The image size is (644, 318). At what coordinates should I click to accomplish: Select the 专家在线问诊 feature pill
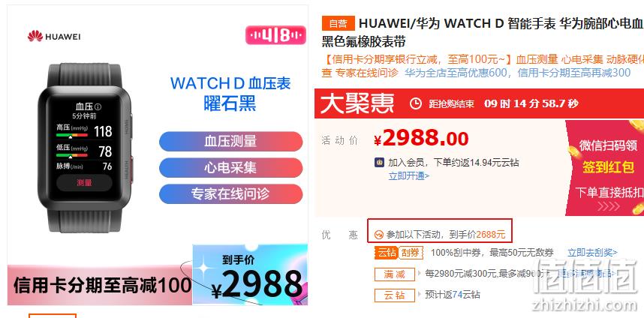[231, 193]
